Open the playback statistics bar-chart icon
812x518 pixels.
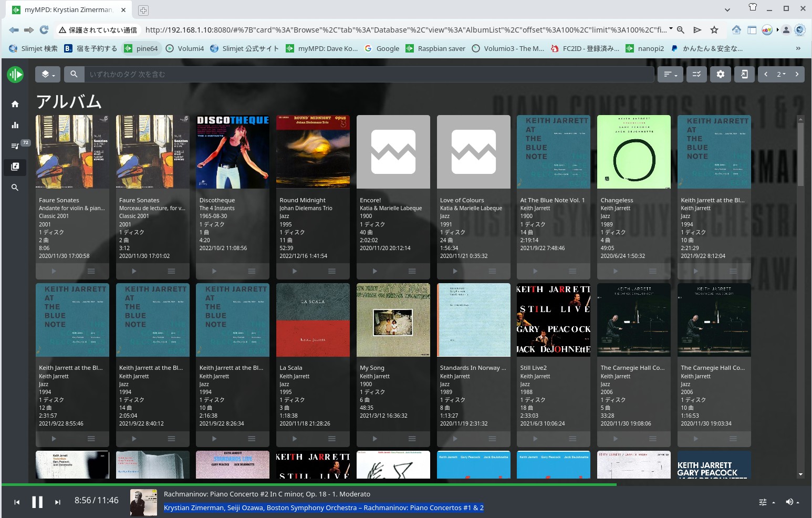tap(15, 125)
